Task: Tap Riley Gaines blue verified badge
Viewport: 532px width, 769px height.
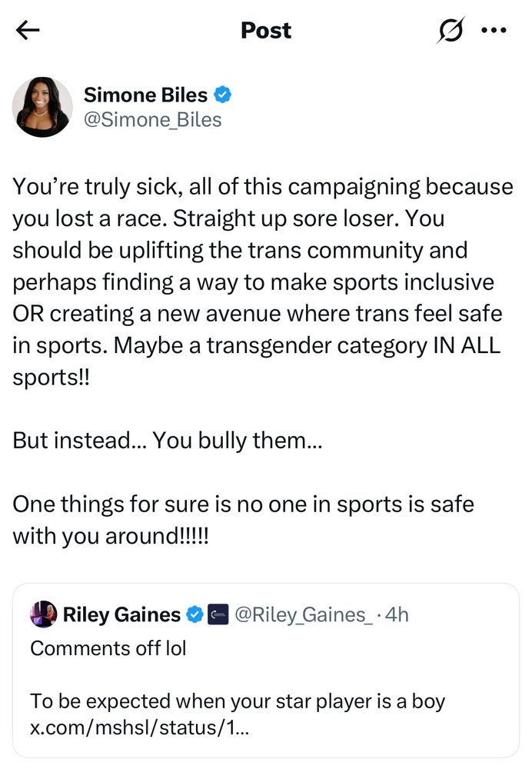Action: tap(195, 614)
